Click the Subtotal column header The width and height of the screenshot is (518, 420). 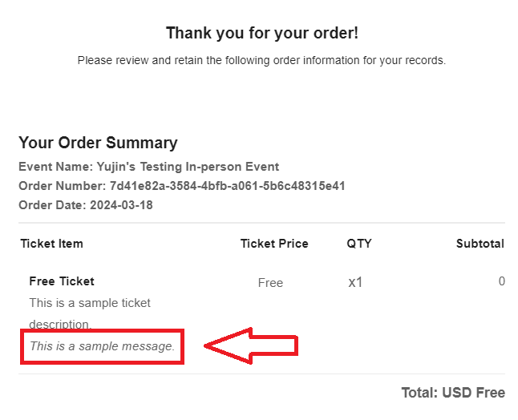tap(480, 244)
